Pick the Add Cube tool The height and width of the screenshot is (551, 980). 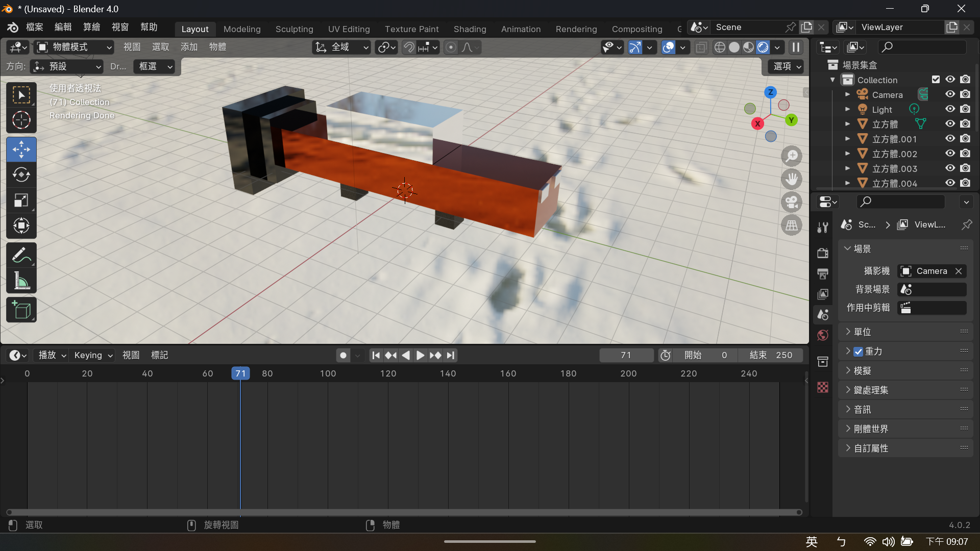pos(21,310)
